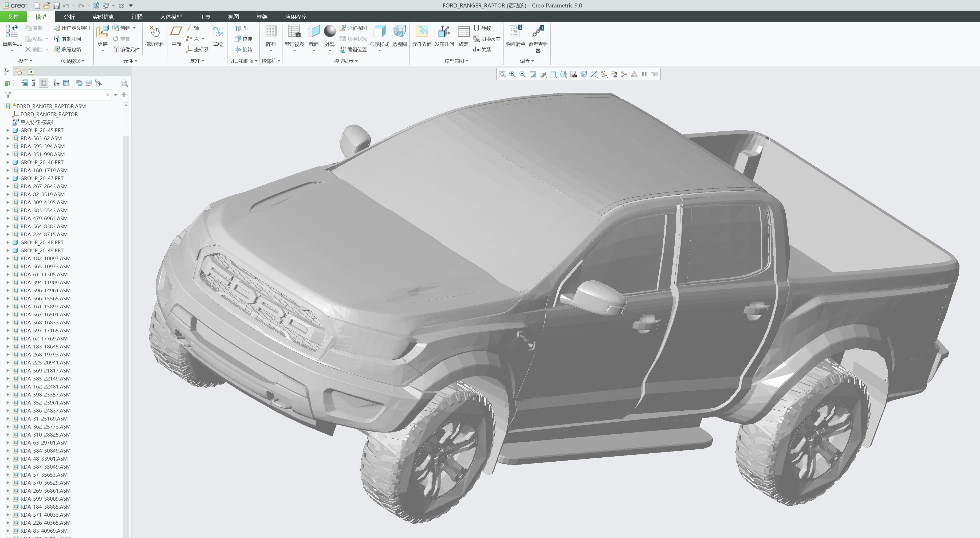
Task: Toggle the Perspective View (透视图) button
Action: [399, 32]
